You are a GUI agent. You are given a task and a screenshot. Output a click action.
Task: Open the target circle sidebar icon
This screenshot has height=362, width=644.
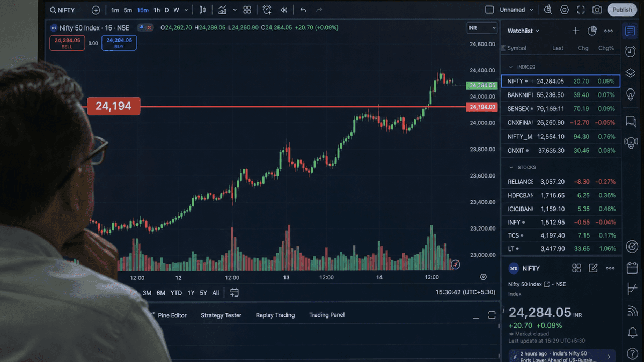point(632,247)
